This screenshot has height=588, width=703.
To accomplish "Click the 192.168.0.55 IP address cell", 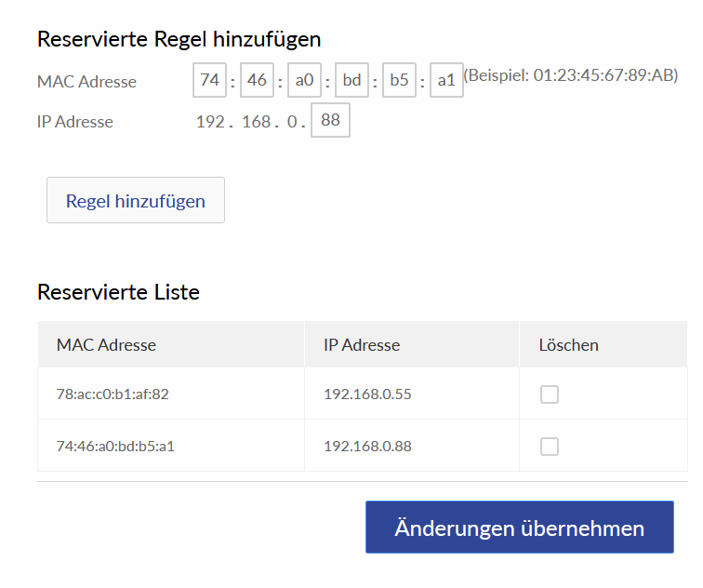I will pyautogui.click(x=367, y=394).
